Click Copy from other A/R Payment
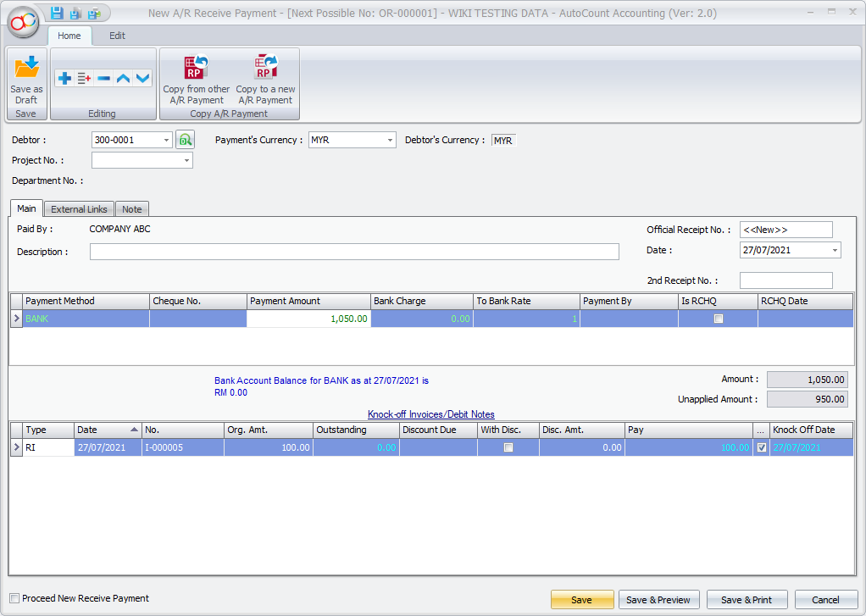The image size is (866, 616). [x=197, y=79]
